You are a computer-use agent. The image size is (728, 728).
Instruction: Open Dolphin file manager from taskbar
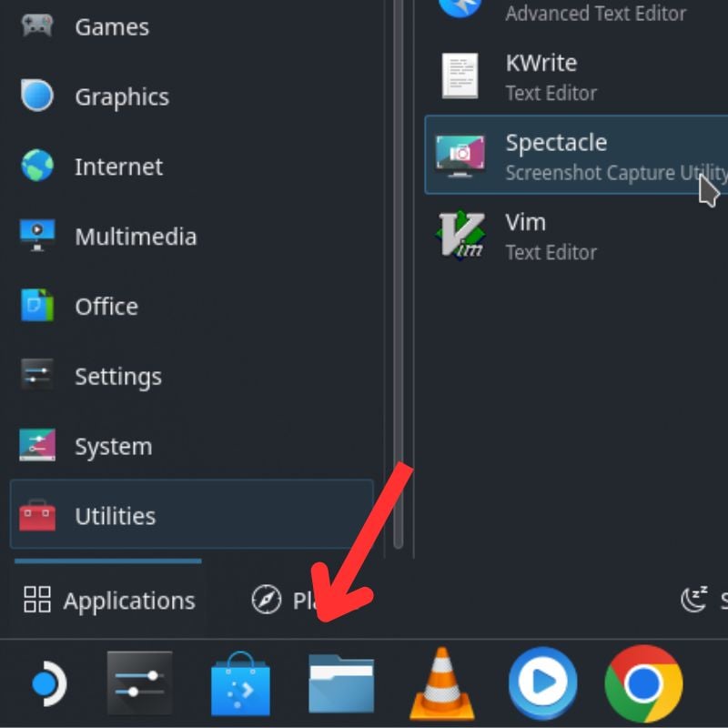coord(341,683)
